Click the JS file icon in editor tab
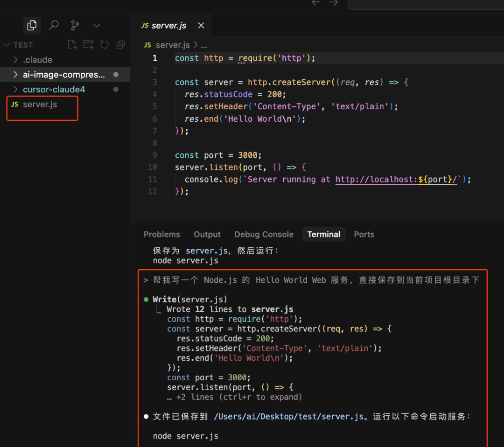 145,25
